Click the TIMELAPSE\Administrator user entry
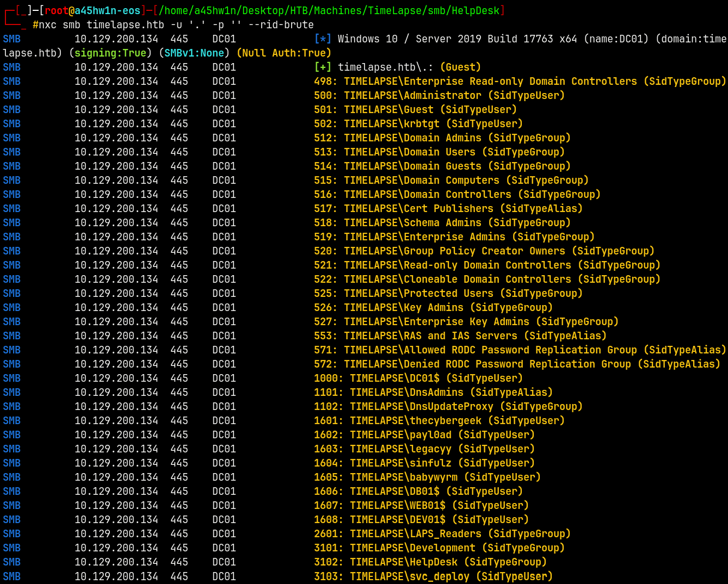Viewport: 728px width, 584px height. tap(439, 96)
